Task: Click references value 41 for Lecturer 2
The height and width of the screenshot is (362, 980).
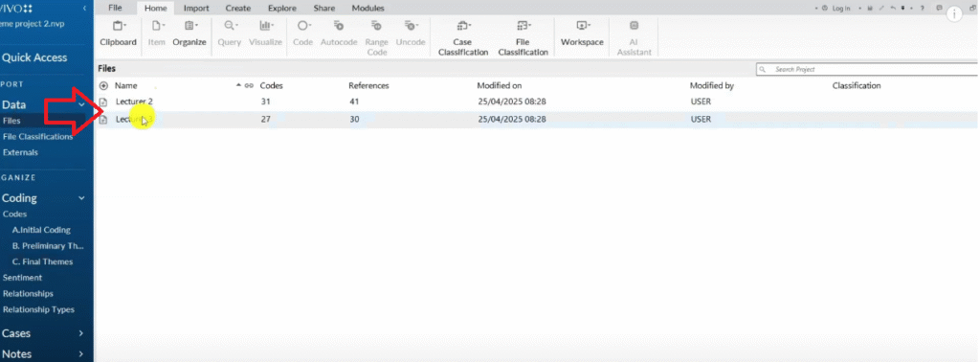Action: click(354, 102)
